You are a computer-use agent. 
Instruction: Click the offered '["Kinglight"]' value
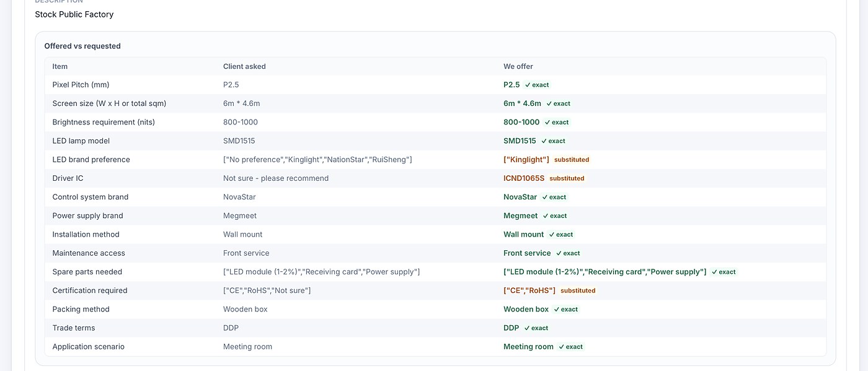coord(526,159)
